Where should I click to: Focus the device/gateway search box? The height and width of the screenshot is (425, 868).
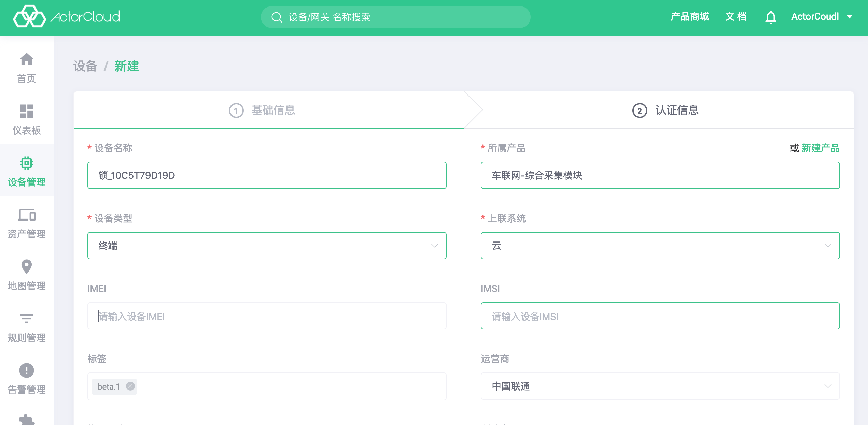click(x=395, y=17)
